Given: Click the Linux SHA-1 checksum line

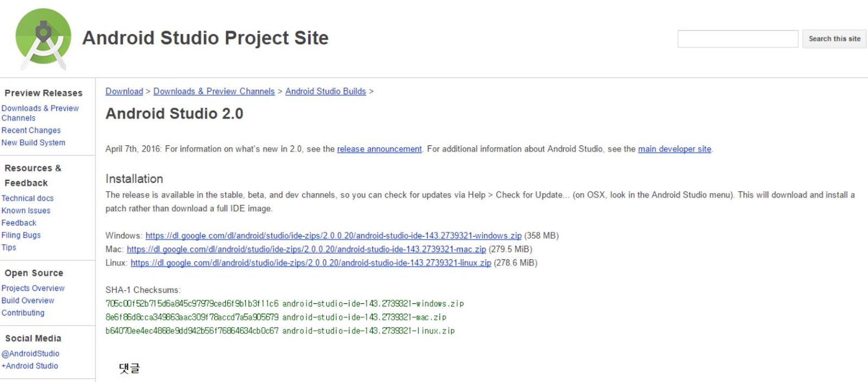Looking at the screenshot, I should click(x=280, y=331).
